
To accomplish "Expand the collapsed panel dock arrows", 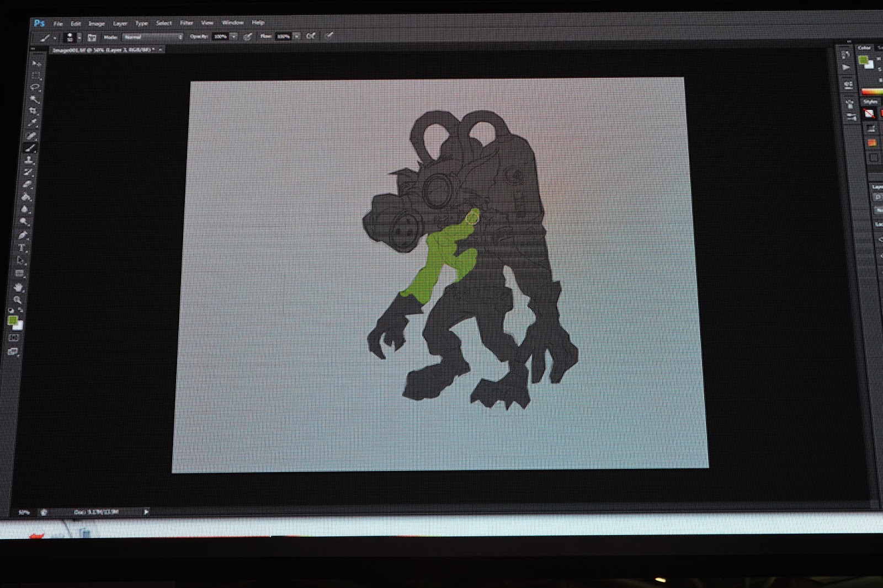I will pos(849,41).
